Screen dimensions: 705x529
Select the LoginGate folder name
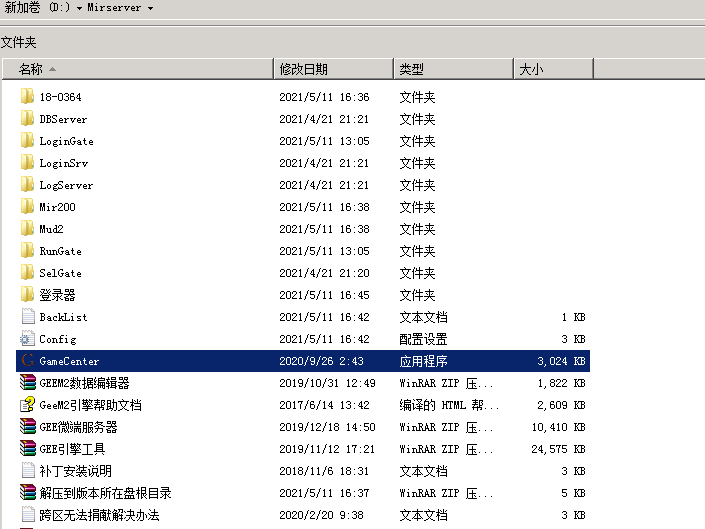[x=66, y=141]
